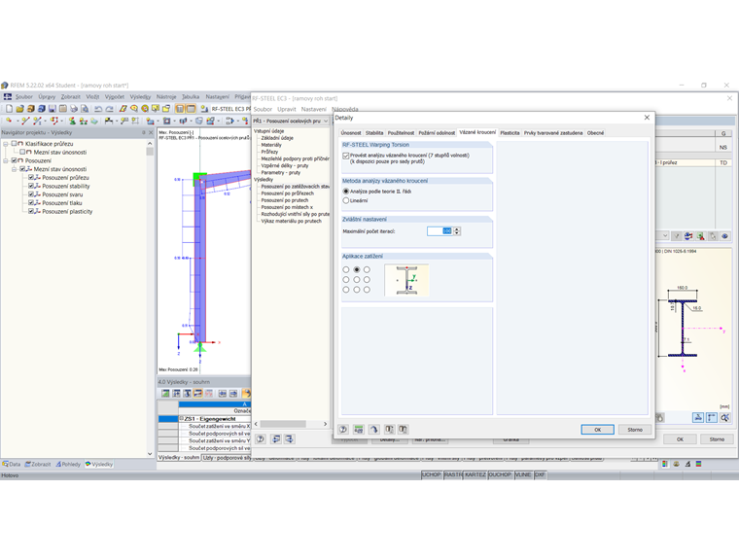Click the save settings as default icon in Detaily

click(403, 430)
